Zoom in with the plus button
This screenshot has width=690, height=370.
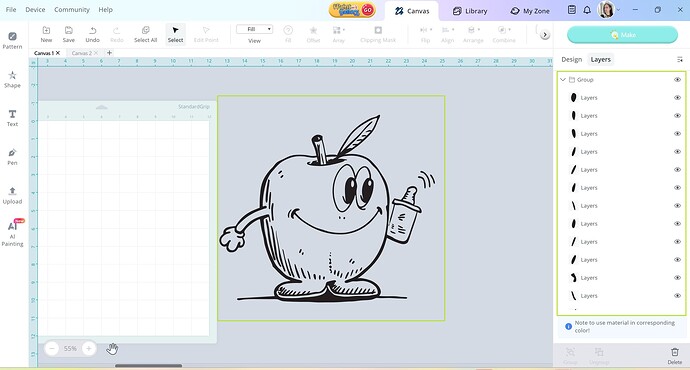pos(88,348)
